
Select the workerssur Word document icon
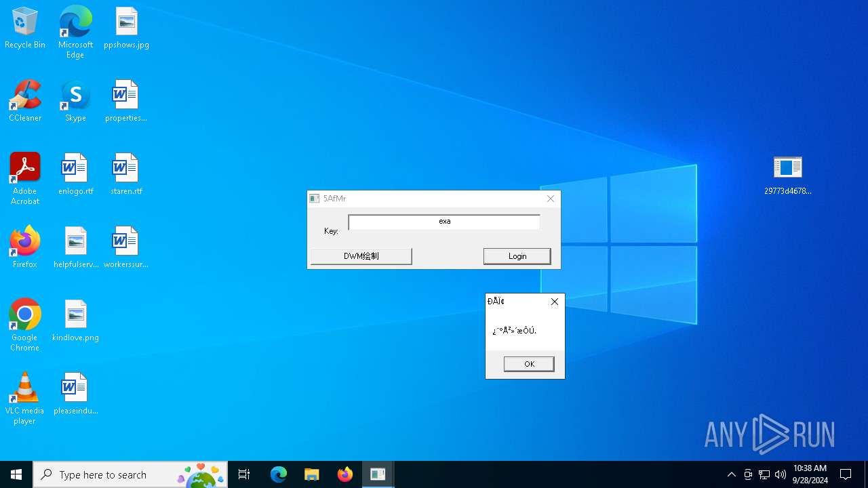point(126,248)
